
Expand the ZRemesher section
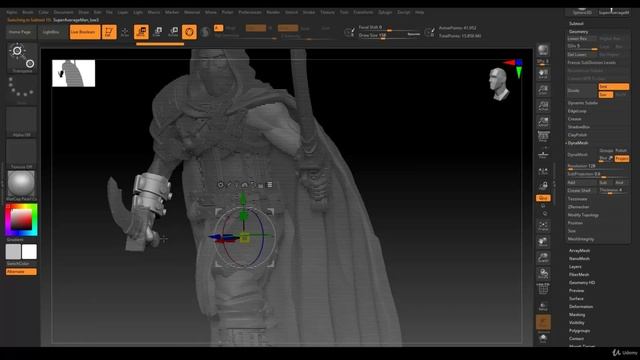578,207
